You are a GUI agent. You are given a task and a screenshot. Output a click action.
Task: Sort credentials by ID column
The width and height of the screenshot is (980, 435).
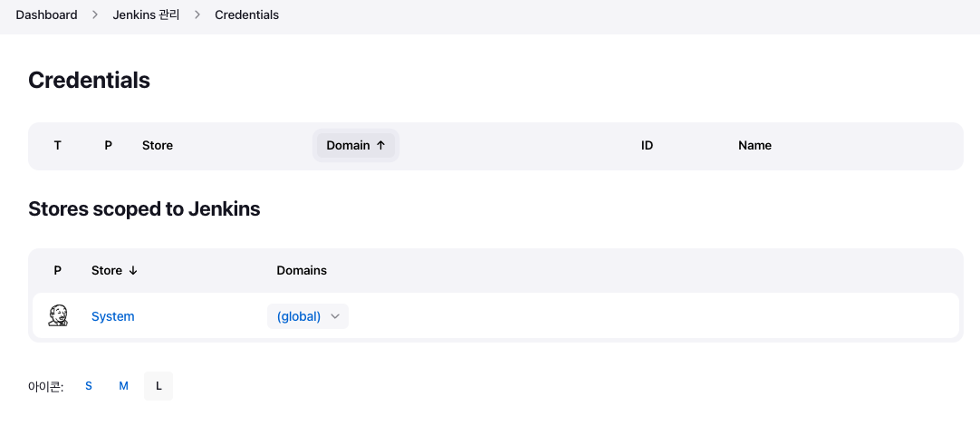click(647, 146)
